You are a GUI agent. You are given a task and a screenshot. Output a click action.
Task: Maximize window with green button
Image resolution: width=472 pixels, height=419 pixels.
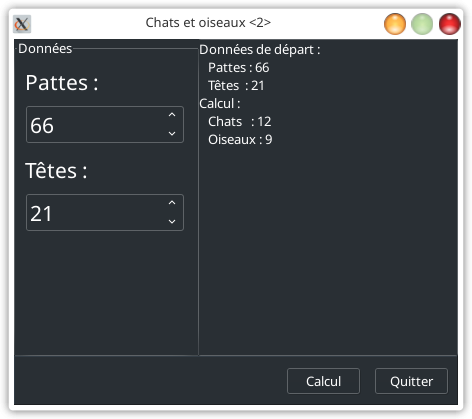pos(422,24)
